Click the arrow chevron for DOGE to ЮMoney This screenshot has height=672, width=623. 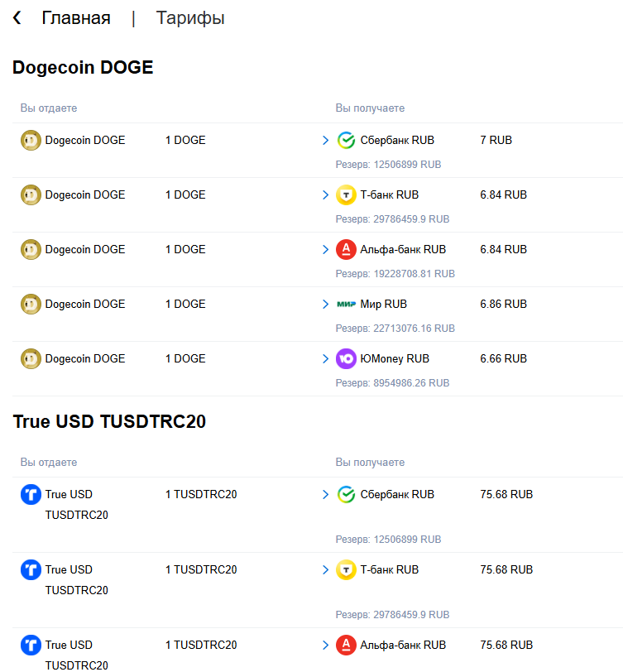pyautogui.click(x=326, y=358)
